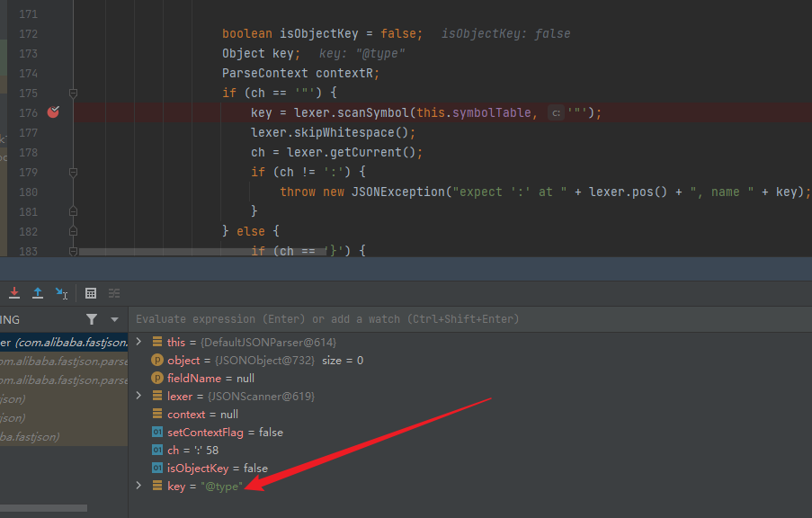This screenshot has width=812, height=518.
Task: Click 'symbolTable' on line 176
Action: [492, 112]
